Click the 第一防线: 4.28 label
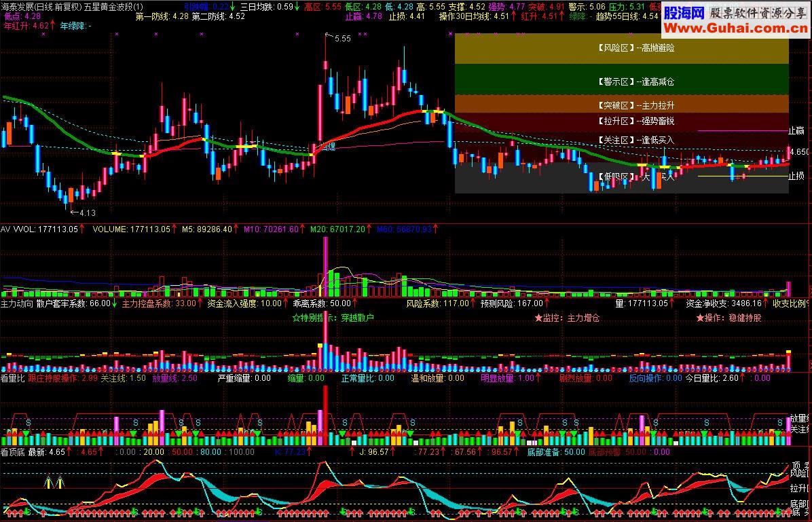812x522 pixels. pos(162,16)
